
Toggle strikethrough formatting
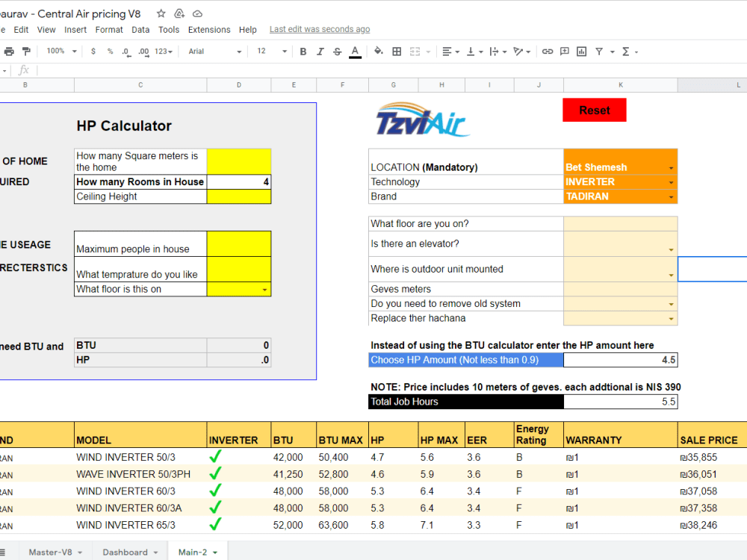coord(338,51)
